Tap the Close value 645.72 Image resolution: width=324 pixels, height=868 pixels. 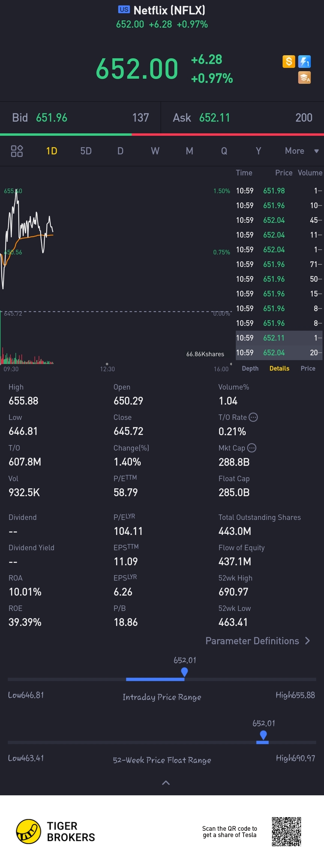coord(128,431)
